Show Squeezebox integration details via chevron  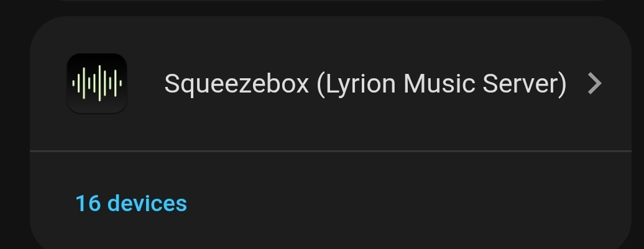pyautogui.click(x=594, y=83)
